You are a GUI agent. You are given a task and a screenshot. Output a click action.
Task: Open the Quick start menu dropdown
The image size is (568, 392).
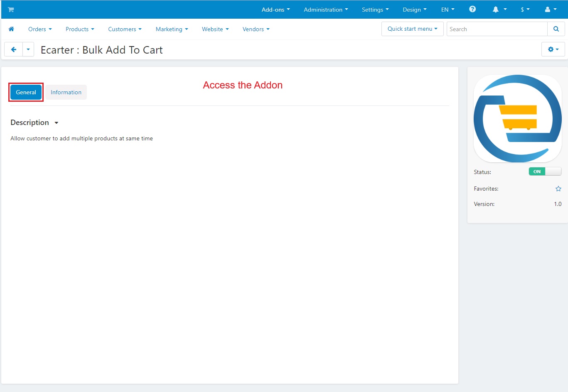[412, 29]
